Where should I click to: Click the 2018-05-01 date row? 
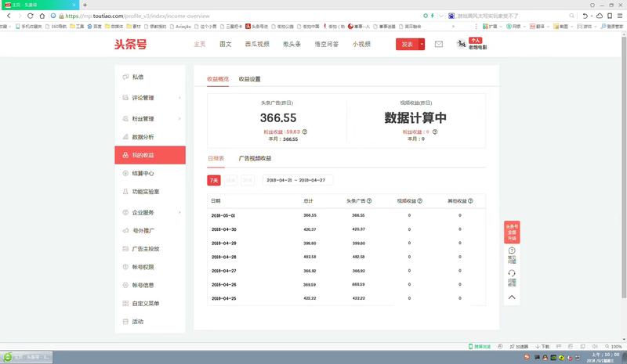346,215
